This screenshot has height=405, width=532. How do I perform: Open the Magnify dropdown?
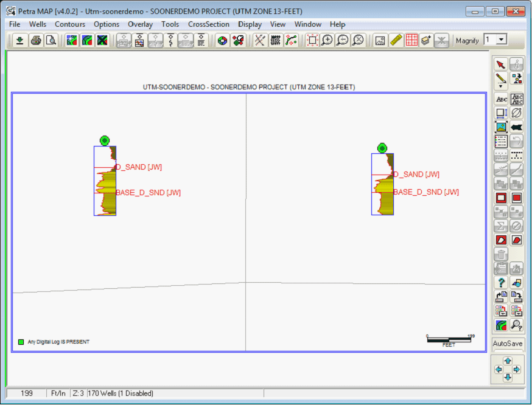click(x=502, y=40)
